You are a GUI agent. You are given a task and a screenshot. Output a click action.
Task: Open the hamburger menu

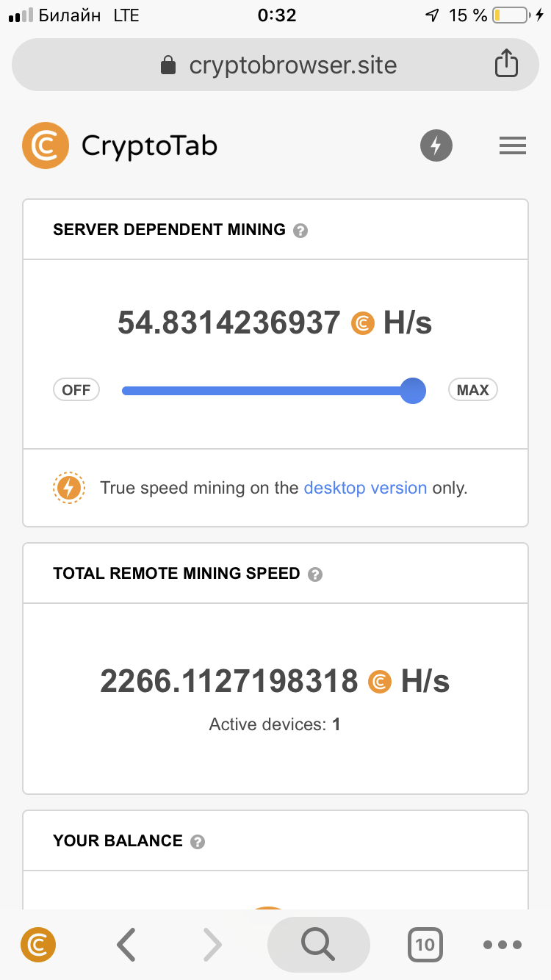coord(513,145)
